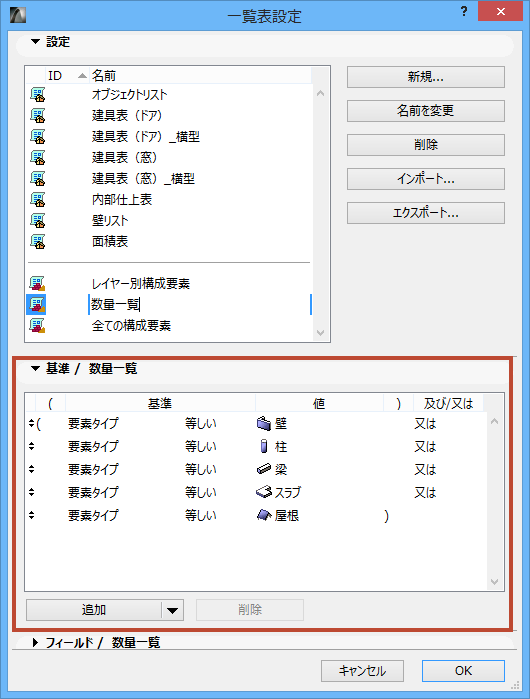Select the レイヤー別構成要素 list
The height and width of the screenshot is (699, 530).
coord(140,284)
